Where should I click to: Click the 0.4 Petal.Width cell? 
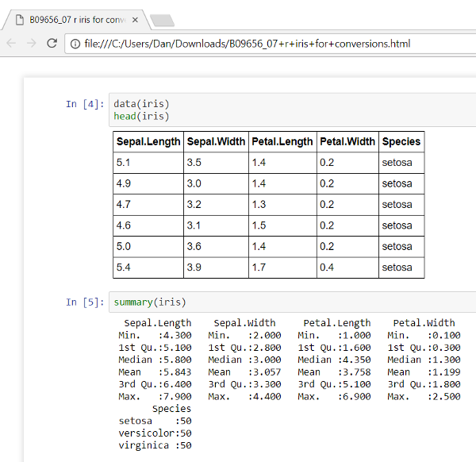pos(348,268)
